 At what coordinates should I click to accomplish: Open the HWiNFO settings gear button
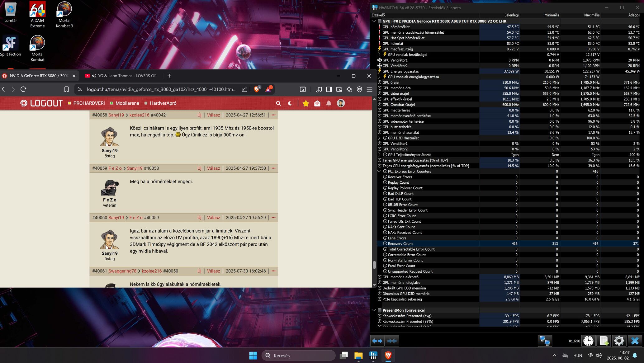point(619,341)
